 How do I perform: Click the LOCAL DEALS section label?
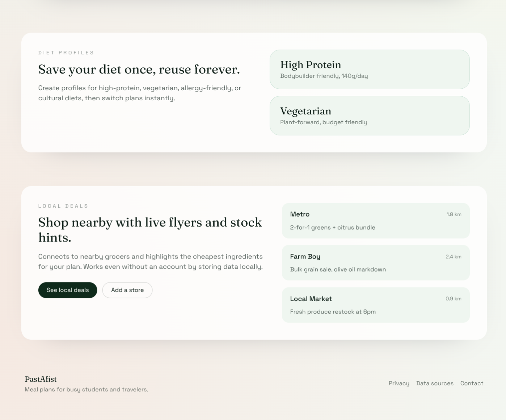click(63, 206)
